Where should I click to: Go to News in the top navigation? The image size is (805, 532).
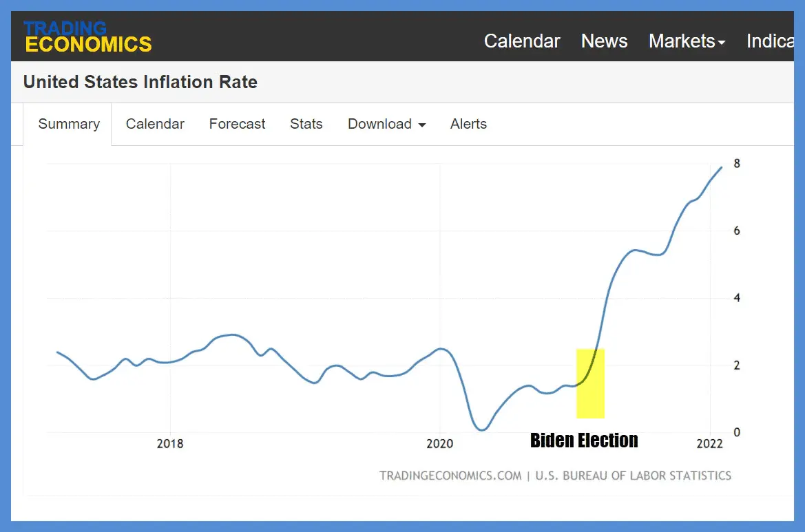pyautogui.click(x=604, y=41)
